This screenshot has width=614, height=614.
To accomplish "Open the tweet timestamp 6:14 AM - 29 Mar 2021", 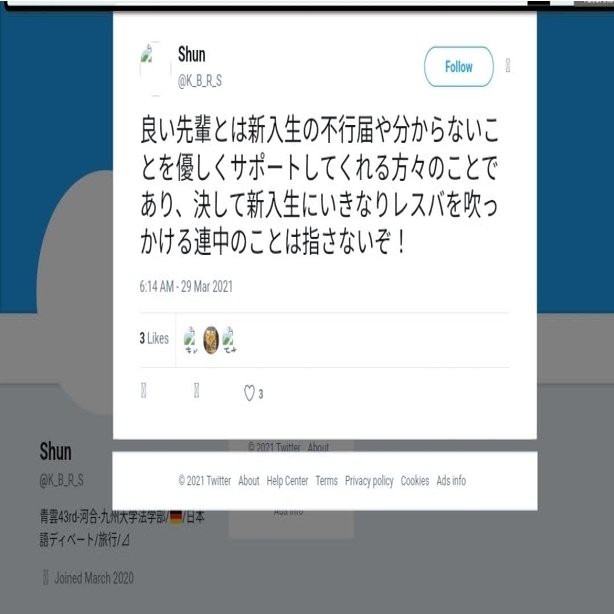I will click(x=186, y=287).
